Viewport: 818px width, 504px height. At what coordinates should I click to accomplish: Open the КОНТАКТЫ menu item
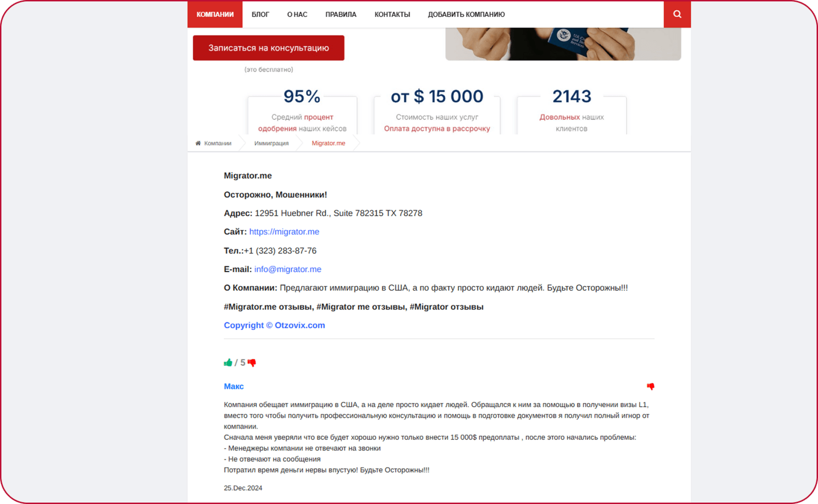[392, 14]
